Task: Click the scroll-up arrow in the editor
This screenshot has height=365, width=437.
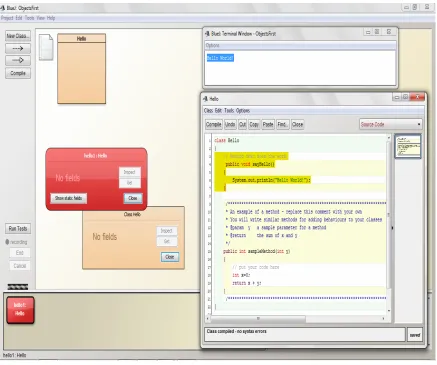Action: [x=389, y=137]
